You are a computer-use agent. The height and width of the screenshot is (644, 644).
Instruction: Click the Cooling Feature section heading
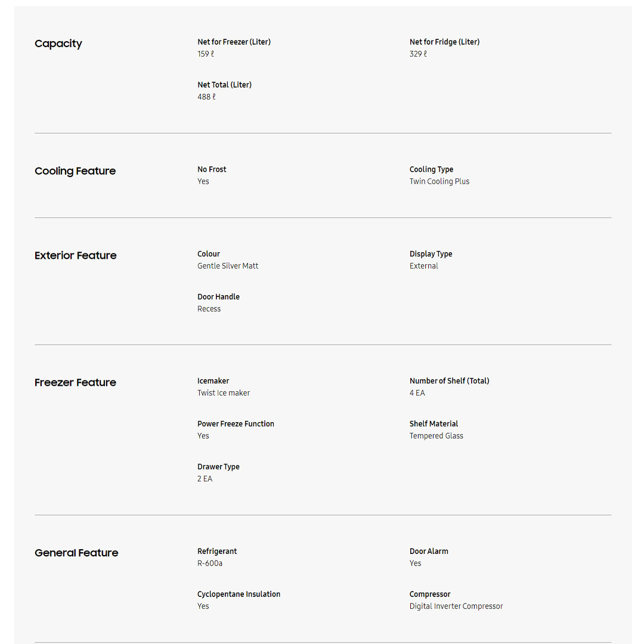click(x=75, y=171)
